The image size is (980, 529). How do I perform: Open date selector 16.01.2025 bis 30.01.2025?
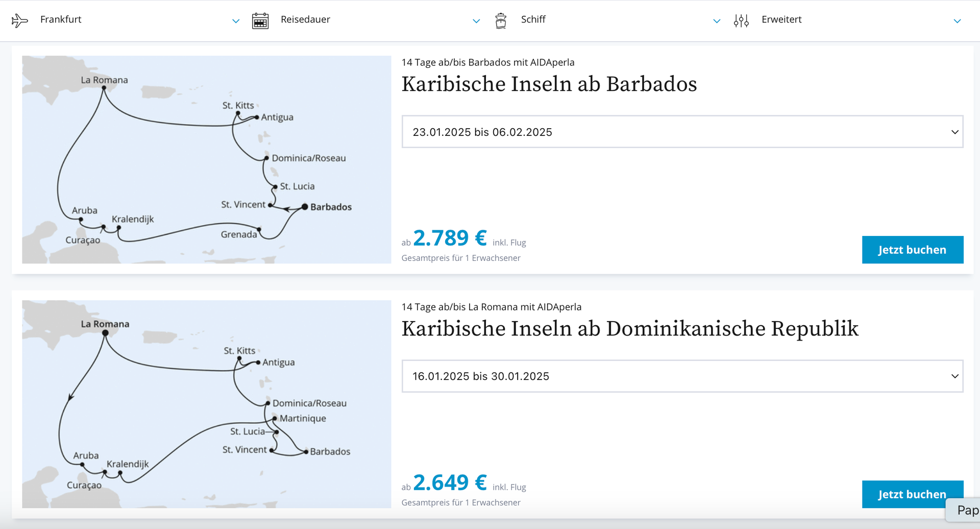coord(682,376)
